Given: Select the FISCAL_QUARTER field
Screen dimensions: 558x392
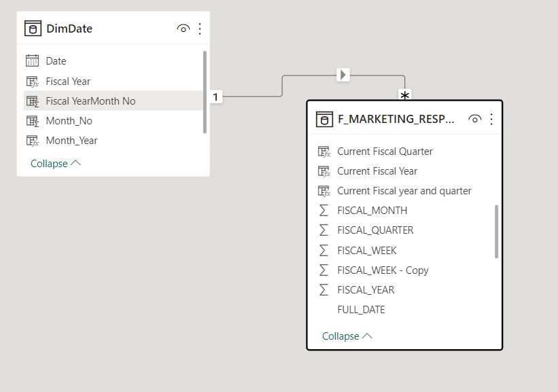Looking at the screenshot, I should click(x=404, y=230).
